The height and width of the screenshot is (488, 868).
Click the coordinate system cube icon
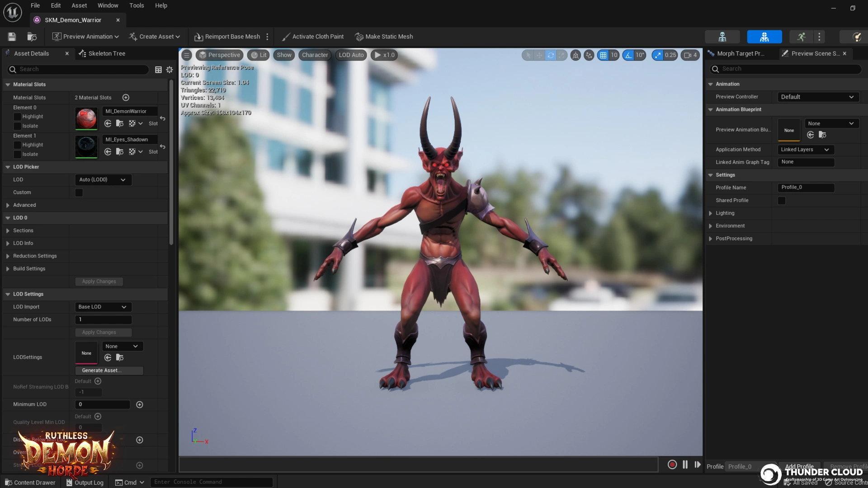tap(576, 55)
